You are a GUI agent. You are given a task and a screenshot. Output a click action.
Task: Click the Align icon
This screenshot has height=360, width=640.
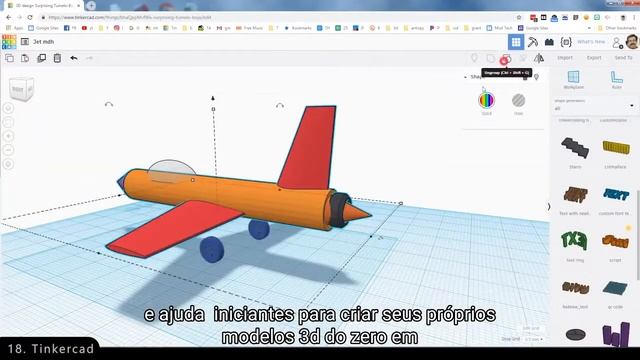coord(523,58)
